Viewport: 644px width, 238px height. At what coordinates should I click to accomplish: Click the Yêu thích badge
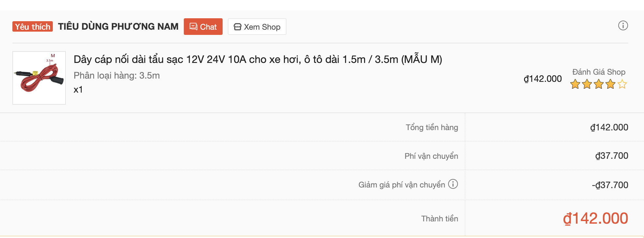[x=33, y=27]
